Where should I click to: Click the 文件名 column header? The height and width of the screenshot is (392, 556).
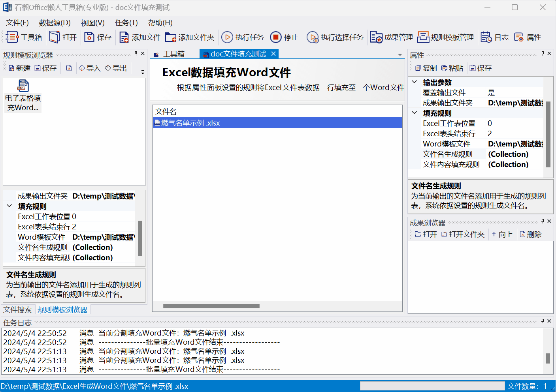click(x=166, y=111)
